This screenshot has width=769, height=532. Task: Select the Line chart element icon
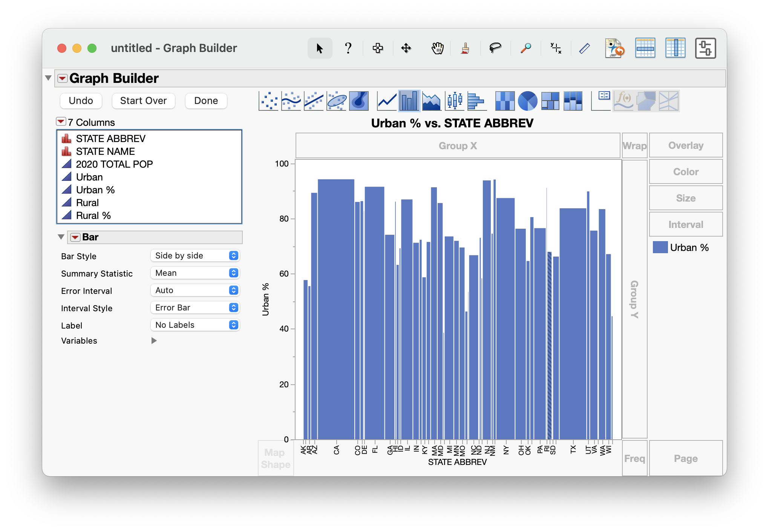(x=387, y=101)
